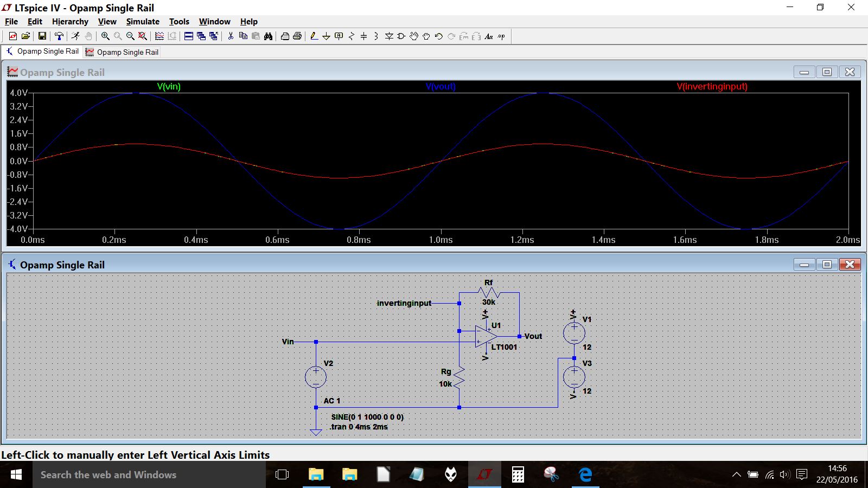The height and width of the screenshot is (488, 868).
Task: Click the Zoom Out magnifier icon
Action: pyautogui.click(x=130, y=36)
